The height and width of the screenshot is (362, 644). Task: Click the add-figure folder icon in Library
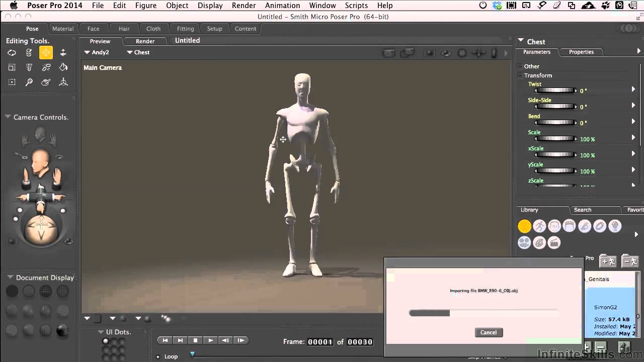pyautogui.click(x=608, y=261)
